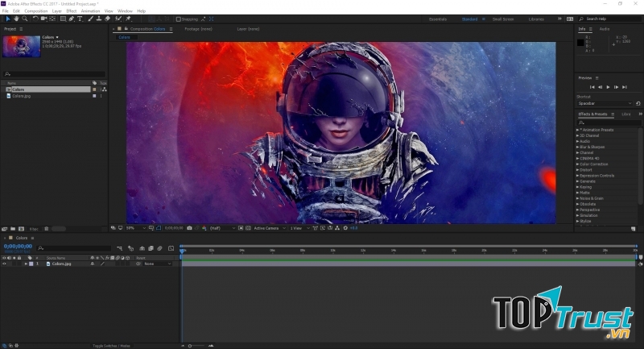Viewport: 644px width, 349px height.
Task: Toggle frame blending switch in timeline
Action: click(151, 248)
